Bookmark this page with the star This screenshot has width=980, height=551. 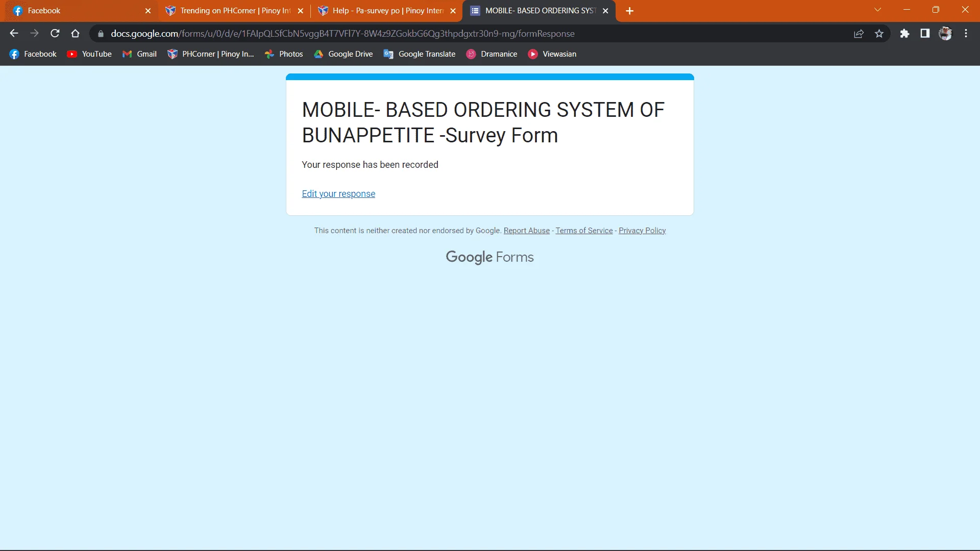pos(879,34)
